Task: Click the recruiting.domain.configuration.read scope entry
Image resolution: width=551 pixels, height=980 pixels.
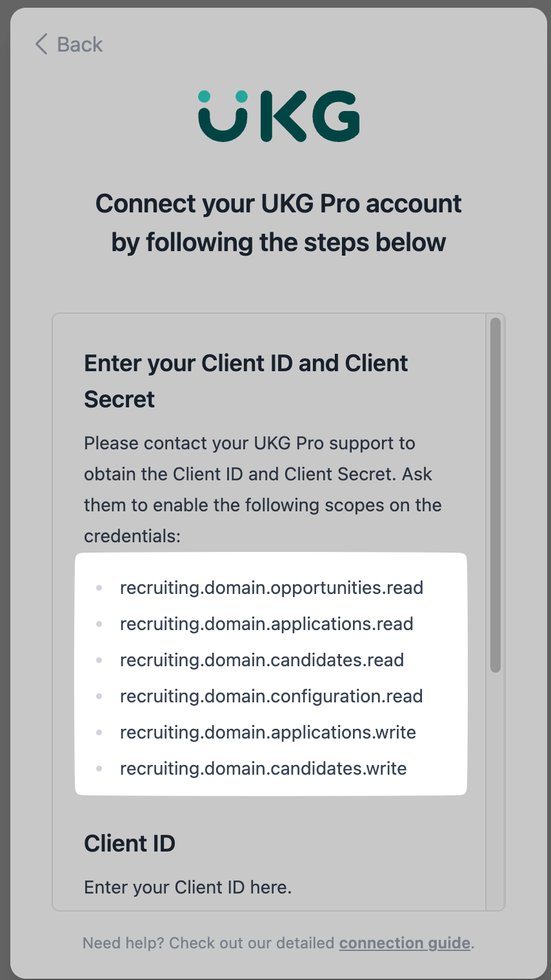Action: click(x=272, y=697)
